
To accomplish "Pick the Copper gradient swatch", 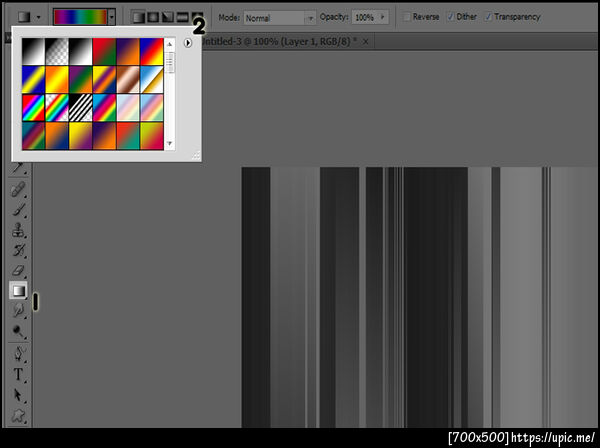I will click(x=128, y=80).
